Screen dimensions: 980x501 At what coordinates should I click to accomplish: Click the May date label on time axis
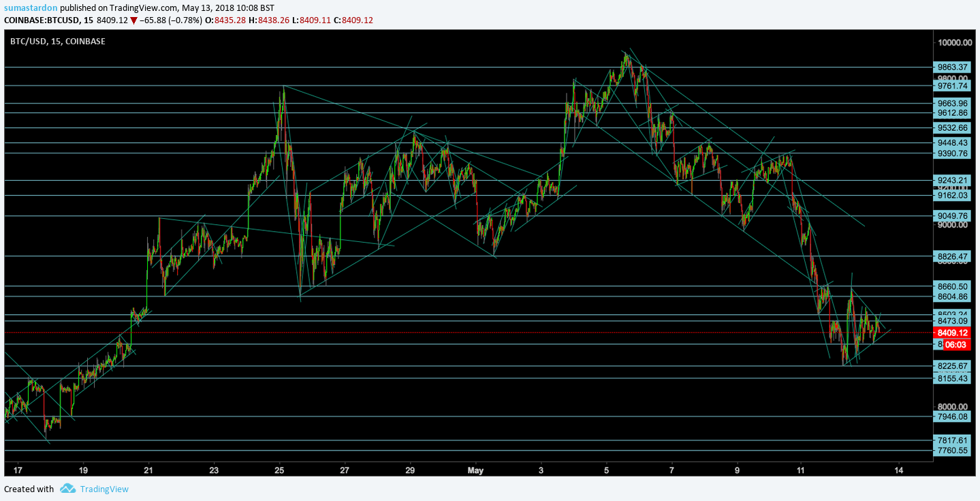(476, 470)
